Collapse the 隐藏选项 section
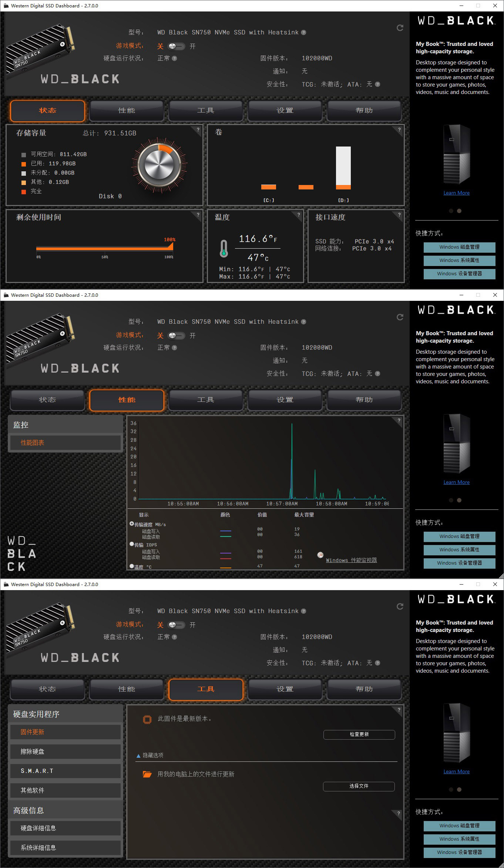Screen dimensions: 504x868 click(150, 756)
